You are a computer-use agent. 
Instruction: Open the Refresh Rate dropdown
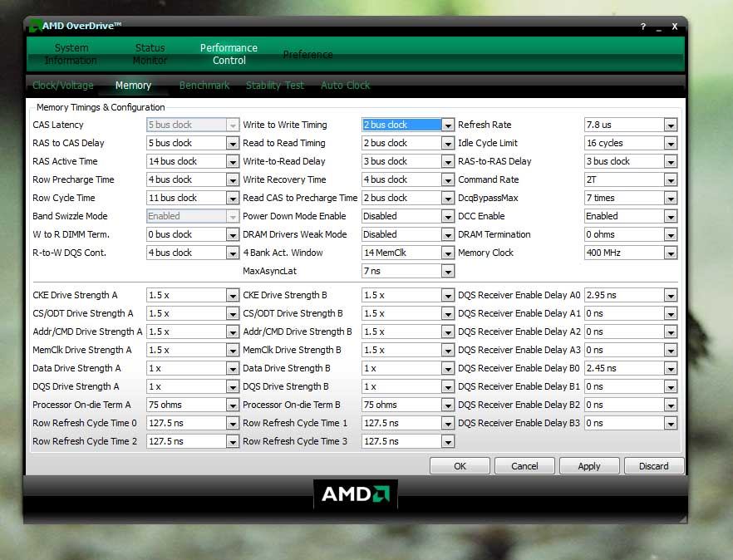tap(671, 125)
